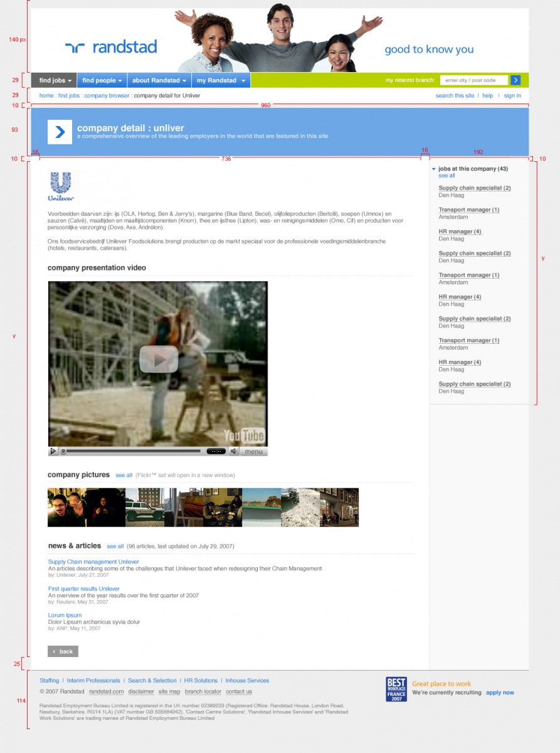Open the find people dropdown menu
This screenshot has width=560, height=753.
[x=102, y=80]
